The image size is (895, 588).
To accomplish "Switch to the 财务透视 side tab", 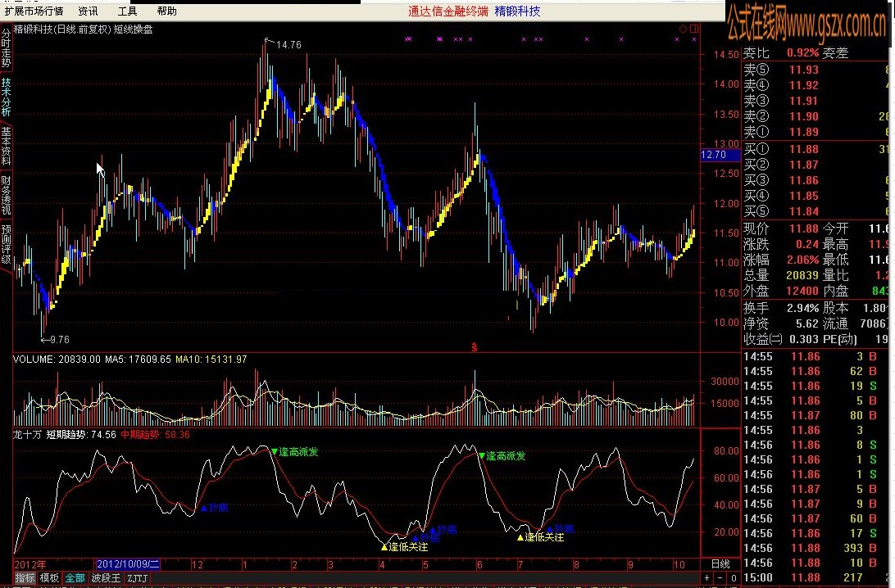I will pyautogui.click(x=6, y=196).
